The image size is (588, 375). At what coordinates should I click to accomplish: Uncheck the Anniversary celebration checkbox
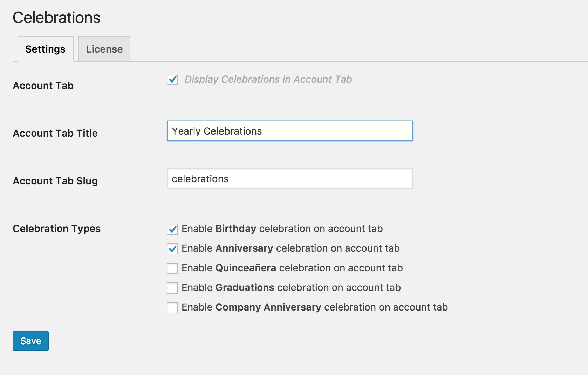tap(172, 249)
